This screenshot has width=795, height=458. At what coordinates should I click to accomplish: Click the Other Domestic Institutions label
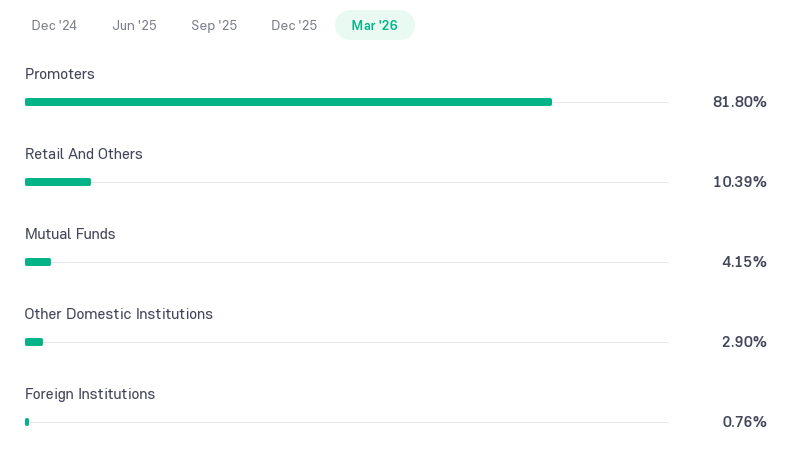click(119, 314)
